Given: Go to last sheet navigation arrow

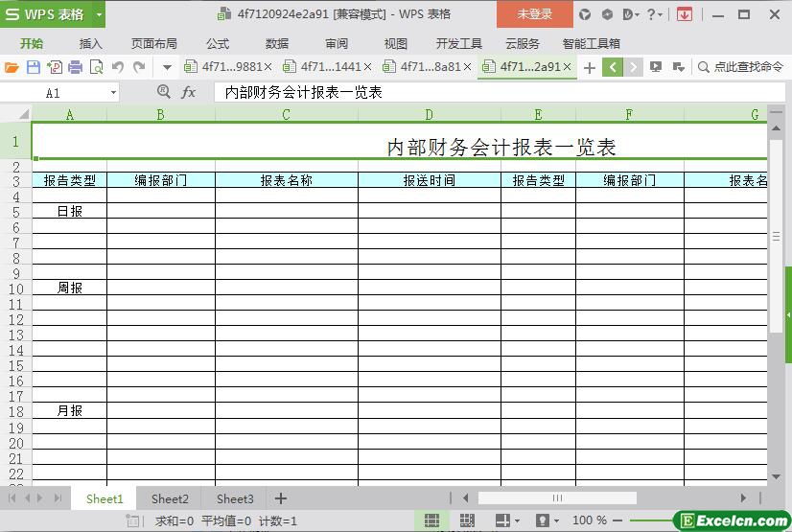Looking at the screenshot, I should (x=58, y=498).
